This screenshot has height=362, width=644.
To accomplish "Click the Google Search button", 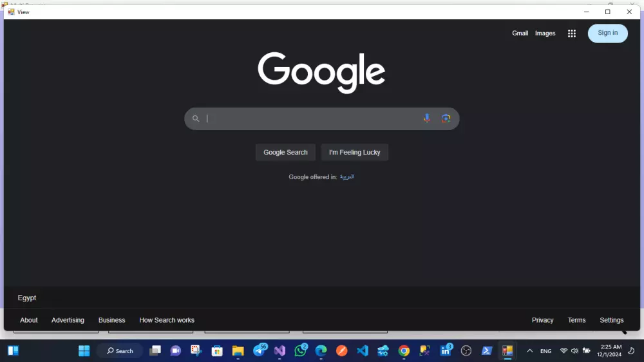I will point(285,152).
